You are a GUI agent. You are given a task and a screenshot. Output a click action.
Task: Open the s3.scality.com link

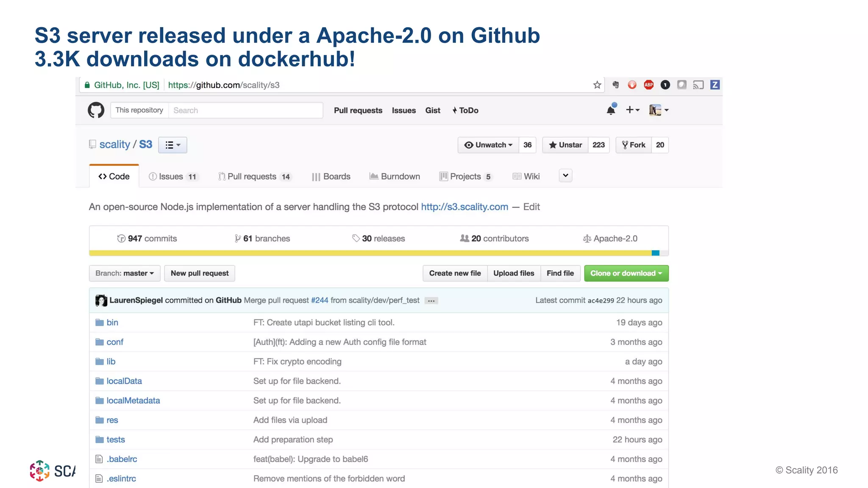[465, 207]
